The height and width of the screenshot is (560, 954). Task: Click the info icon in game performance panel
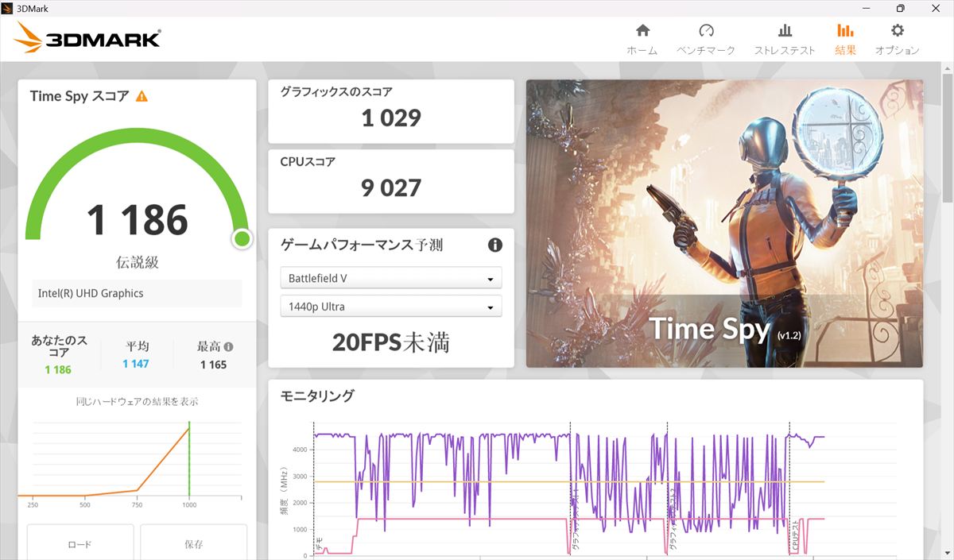click(494, 245)
